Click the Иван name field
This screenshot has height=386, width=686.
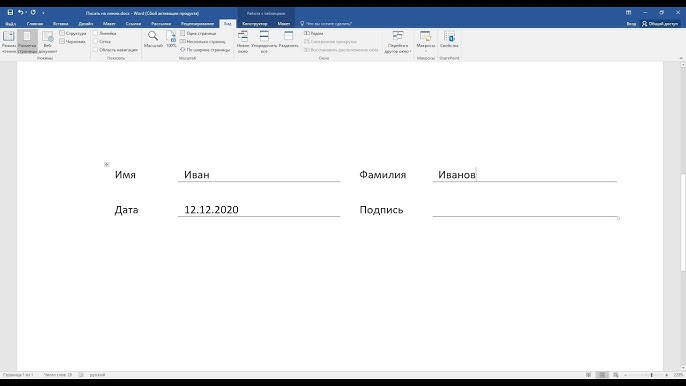pos(259,175)
